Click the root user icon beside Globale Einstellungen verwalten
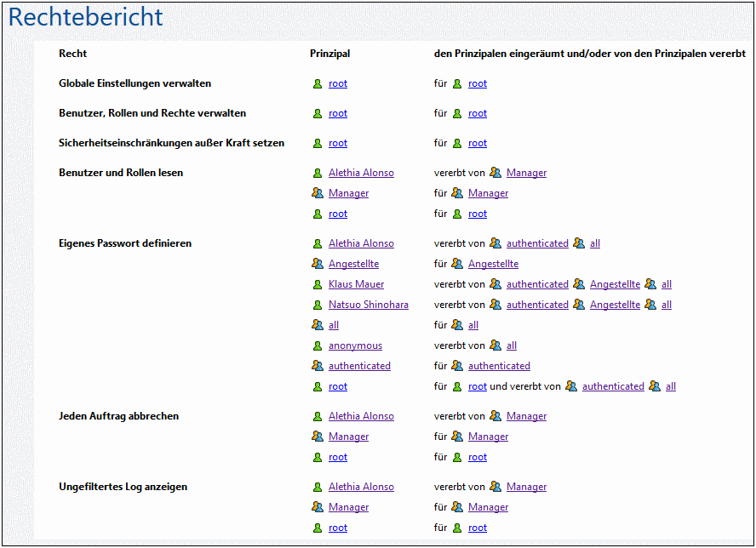 (318, 83)
